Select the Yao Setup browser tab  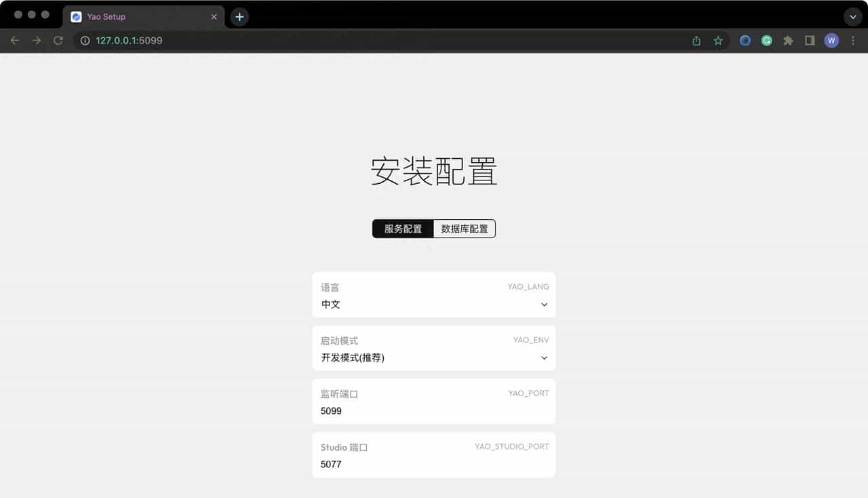point(143,17)
